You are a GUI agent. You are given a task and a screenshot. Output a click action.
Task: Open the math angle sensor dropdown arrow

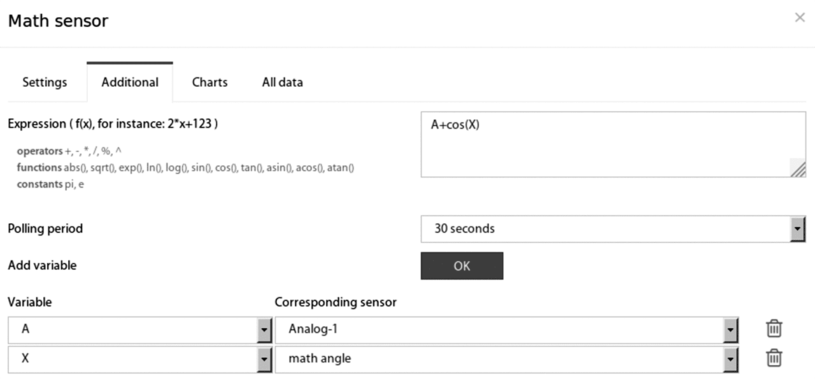coord(730,359)
